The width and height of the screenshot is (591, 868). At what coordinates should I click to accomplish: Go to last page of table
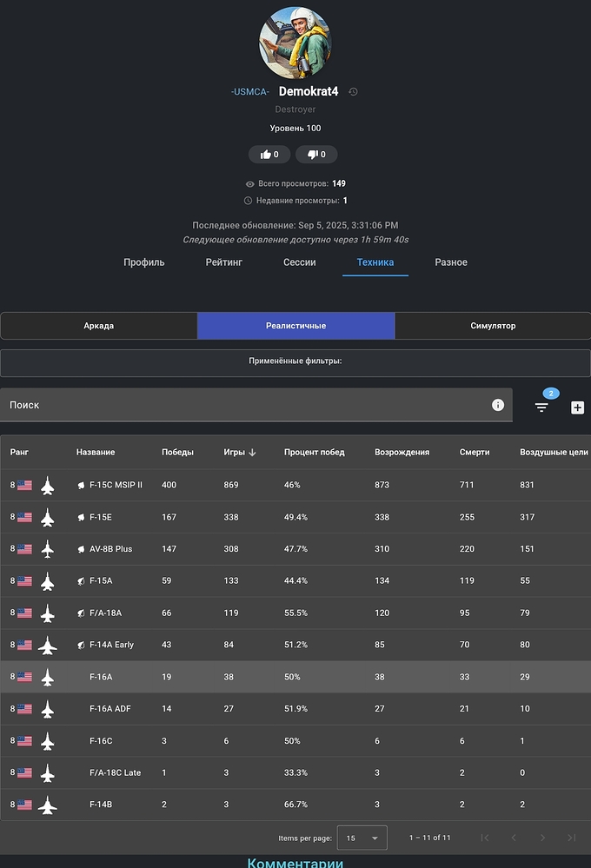pos(572,838)
